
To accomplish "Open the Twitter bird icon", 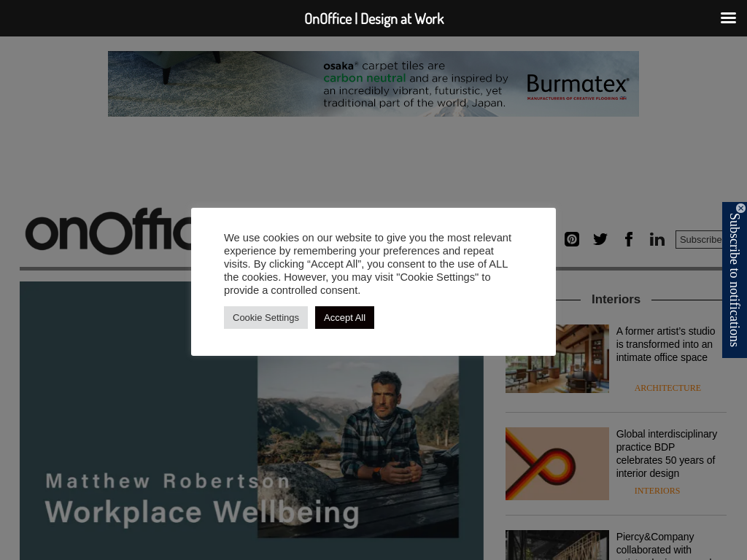I will pos(600,239).
